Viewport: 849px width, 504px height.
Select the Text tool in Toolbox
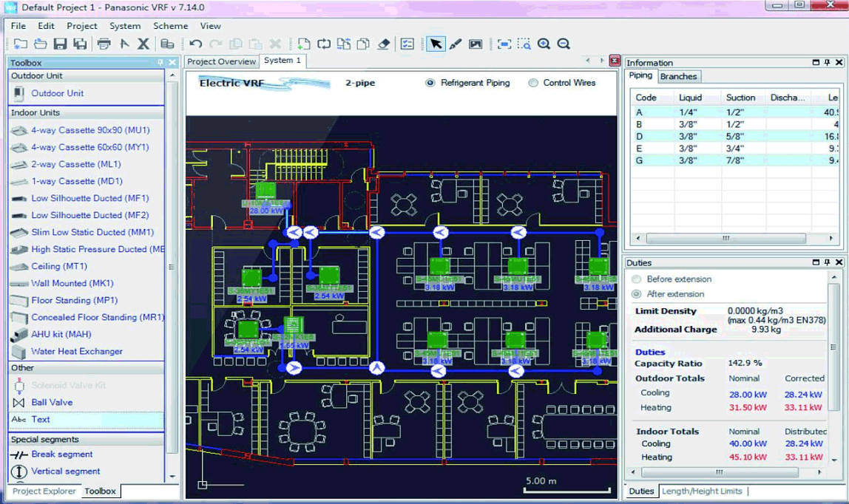40,419
